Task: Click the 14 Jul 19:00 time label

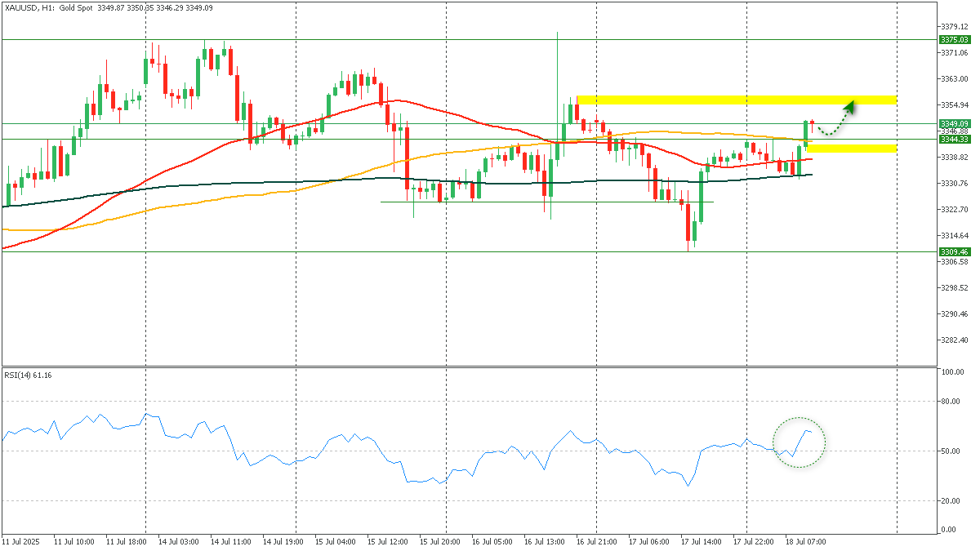Action: click(283, 541)
